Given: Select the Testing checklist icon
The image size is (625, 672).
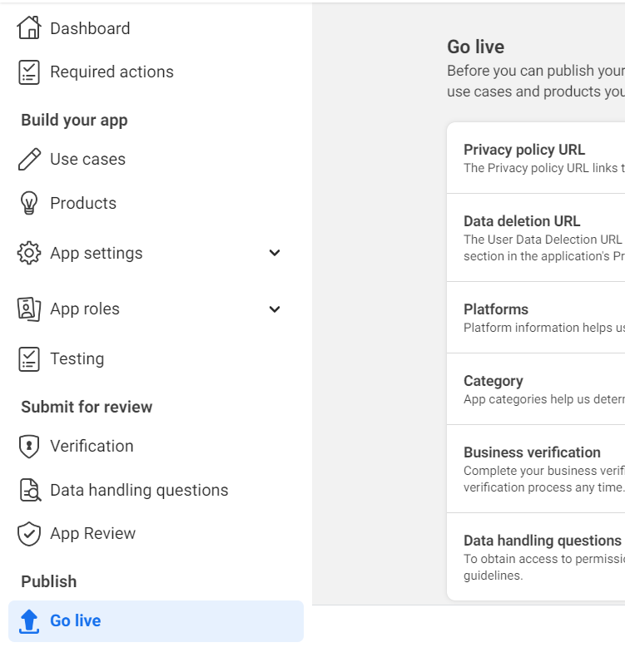Looking at the screenshot, I should (28, 358).
